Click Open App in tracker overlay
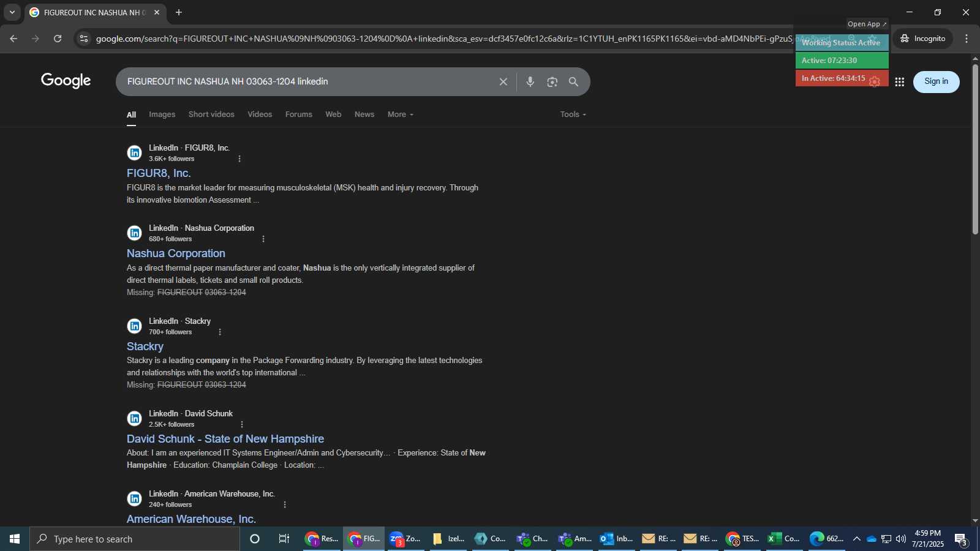 (867, 24)
